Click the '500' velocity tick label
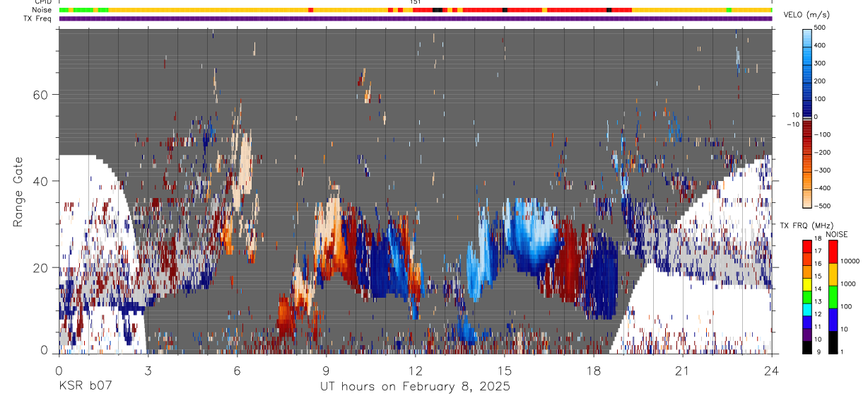The image size is (868, 401). (820, 28)
